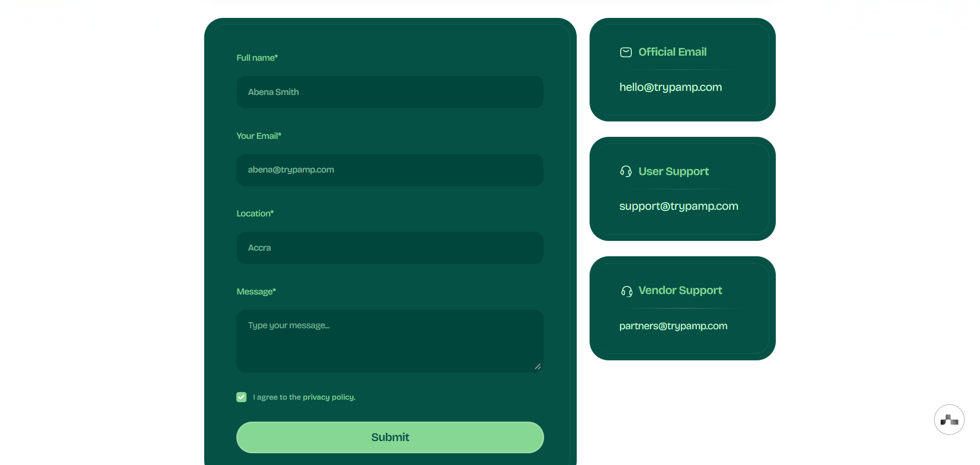Click the User Support heading
Screen dimensions: 980x465
pos(673,172)
